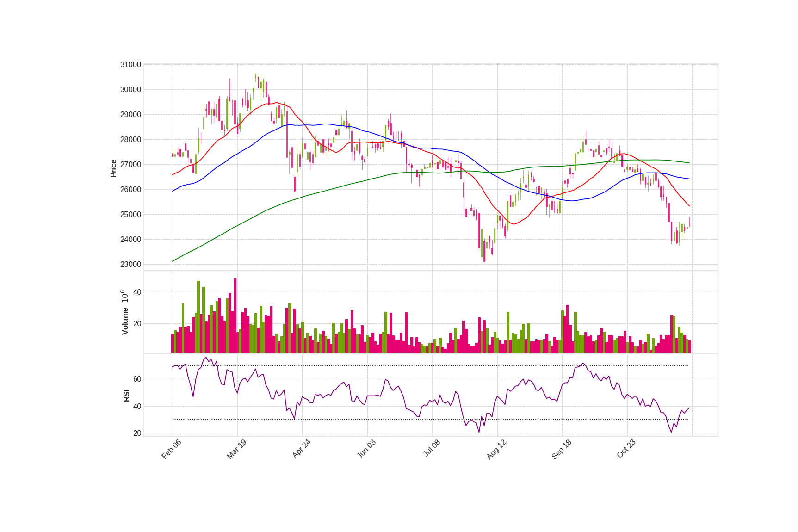Click the Feb 06 date label
The image size is (798, 532).
pyautogui.click(x=171, y=449)
